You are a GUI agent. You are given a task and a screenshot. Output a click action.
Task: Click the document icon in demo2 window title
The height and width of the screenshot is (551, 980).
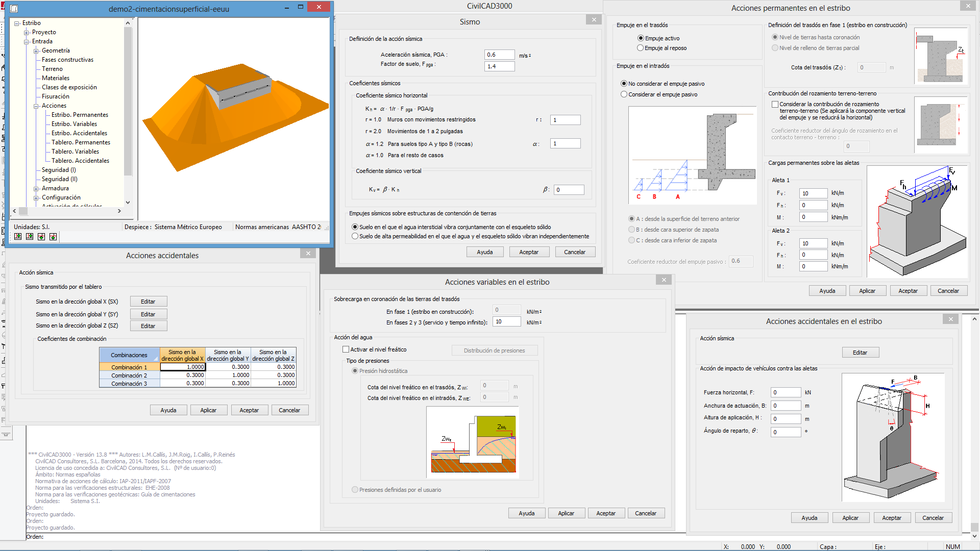pos(14,9)
